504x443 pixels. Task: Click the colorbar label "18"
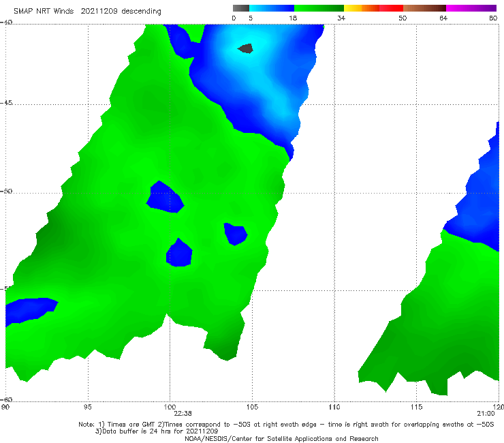(x=293, y=18)
